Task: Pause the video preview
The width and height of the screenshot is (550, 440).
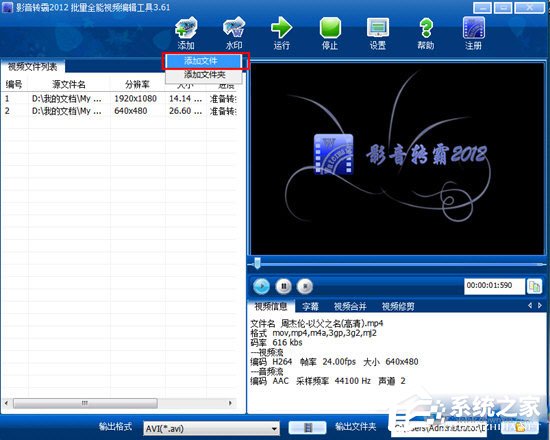Action: [x=284, y=286]
